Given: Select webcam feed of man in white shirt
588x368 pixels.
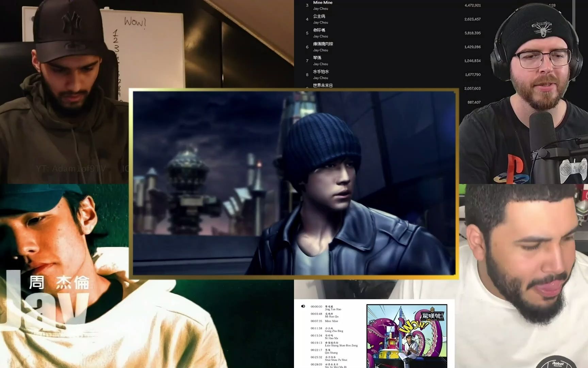Looking at the screenshot, I should pos(523,276).
